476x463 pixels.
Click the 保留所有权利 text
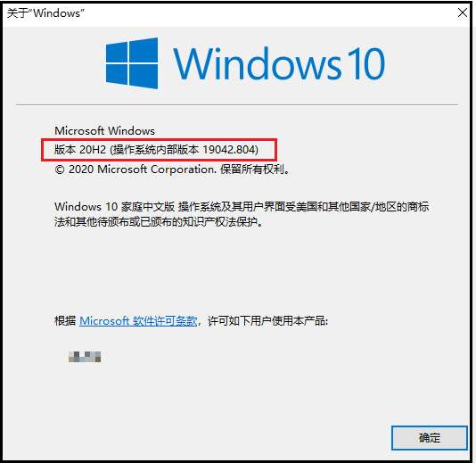[252, 169]
